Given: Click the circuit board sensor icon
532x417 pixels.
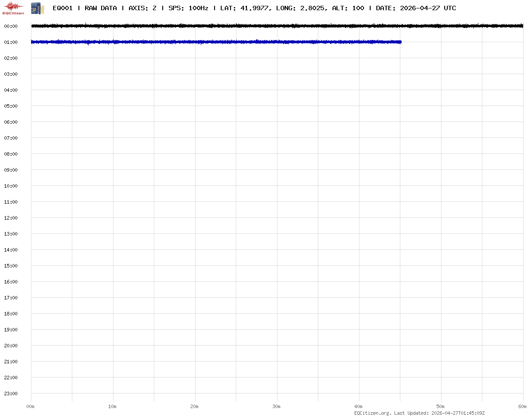Looking at the screenshot, I should [x=38, y=8].
